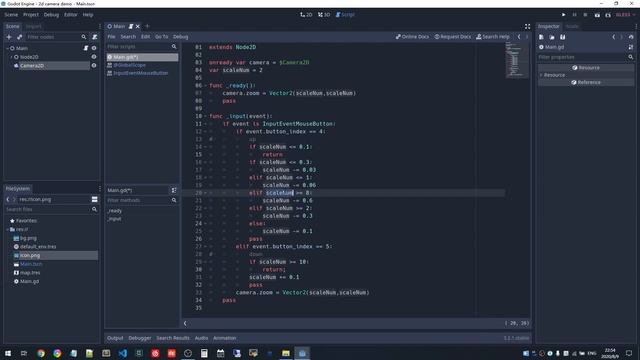Toggle visibility of Camera2D

click(94, 65)
